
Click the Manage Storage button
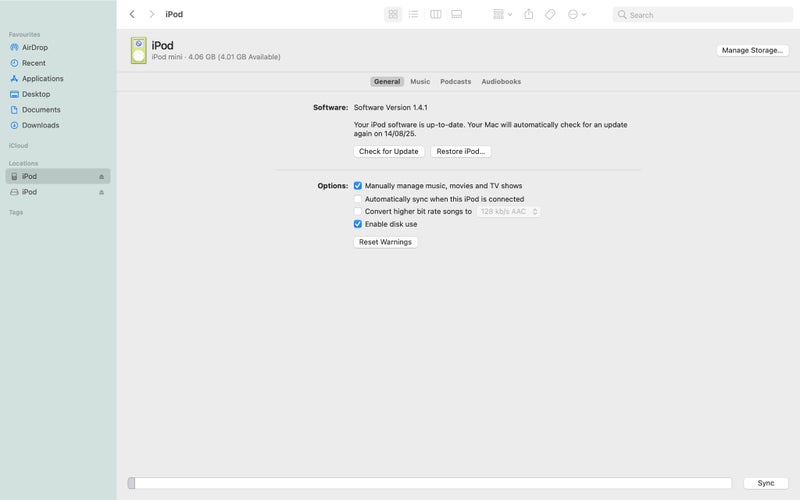pyautogui.click(x=752, y=50)
